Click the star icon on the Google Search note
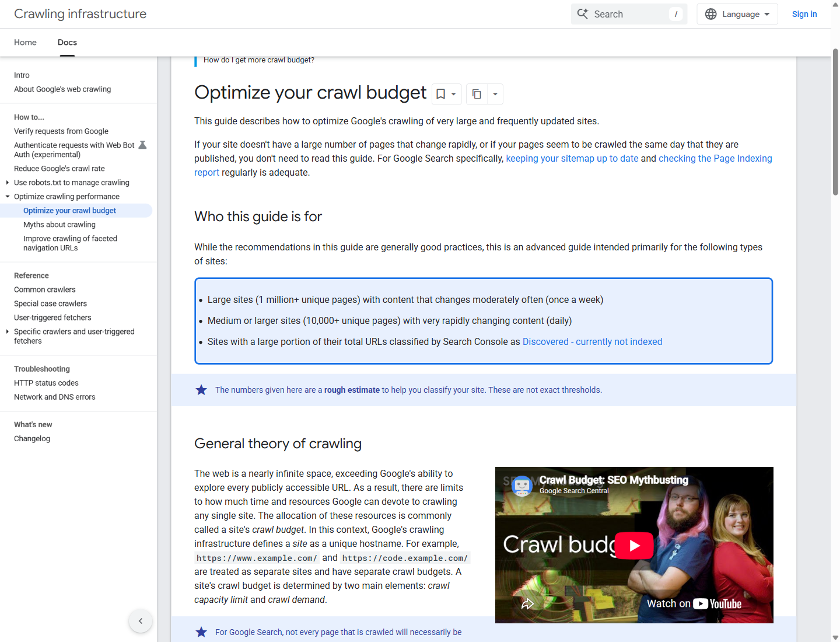 pos(201,632)
